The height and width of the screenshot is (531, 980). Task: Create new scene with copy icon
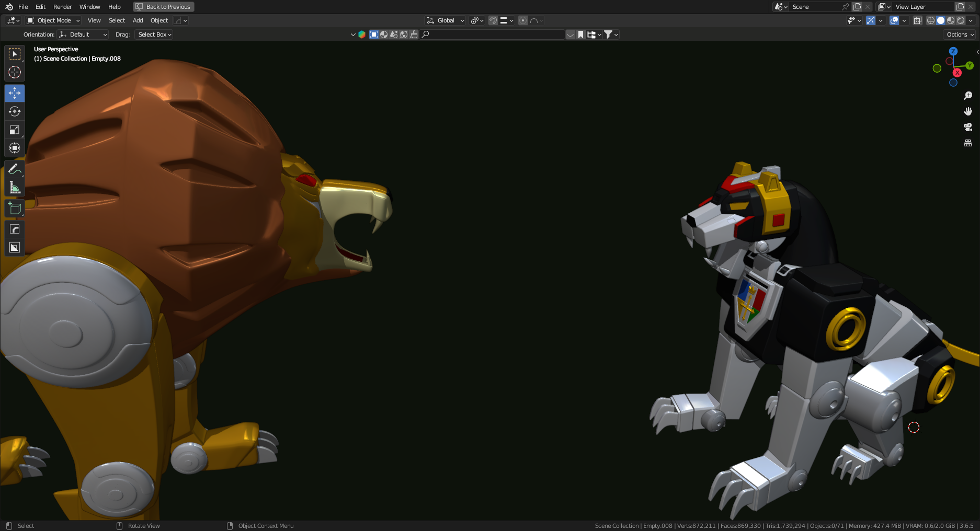pos(857,7)
